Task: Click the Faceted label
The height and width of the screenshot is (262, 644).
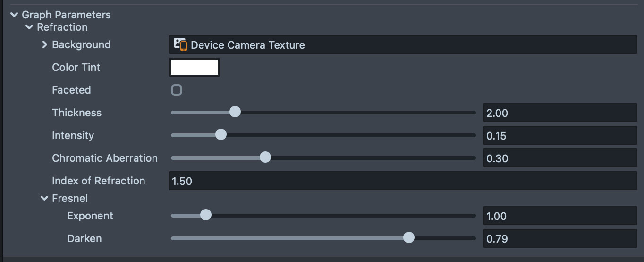Action: 71,90
